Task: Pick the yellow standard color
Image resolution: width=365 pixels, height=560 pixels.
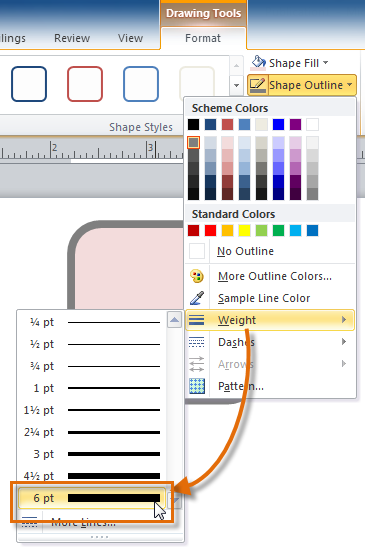Action: click(x=244, y=231)
